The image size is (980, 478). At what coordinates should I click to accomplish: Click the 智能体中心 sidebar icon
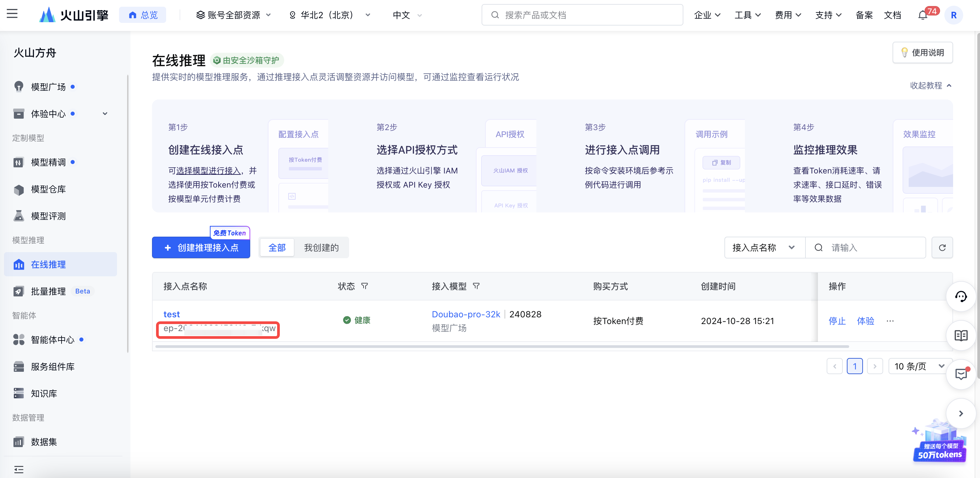(x=18, y=340)
